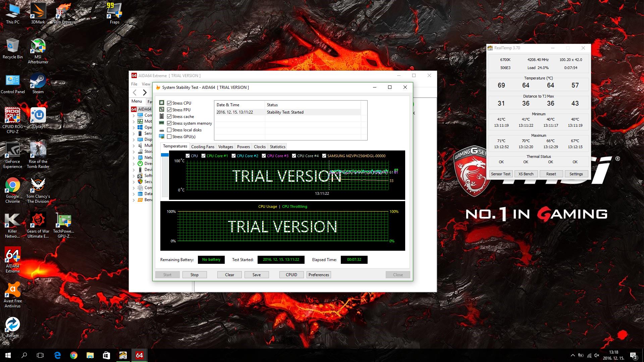Expand the Network tree node
Image resolution: width=644 pixels, height=362 pixels.
pyautogui.click(x=134, y=158)
